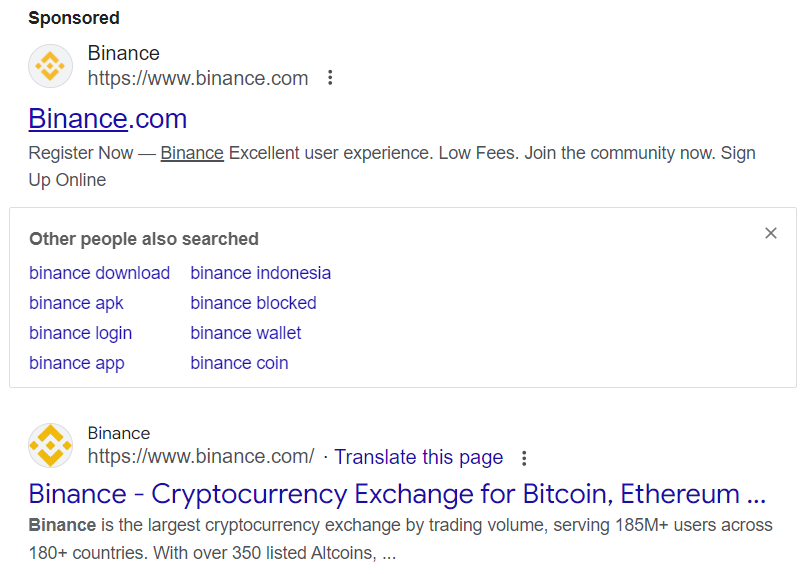The image size is (806, 574).
Task: Click the 'Translate this page' link
Action: (419, 457)
